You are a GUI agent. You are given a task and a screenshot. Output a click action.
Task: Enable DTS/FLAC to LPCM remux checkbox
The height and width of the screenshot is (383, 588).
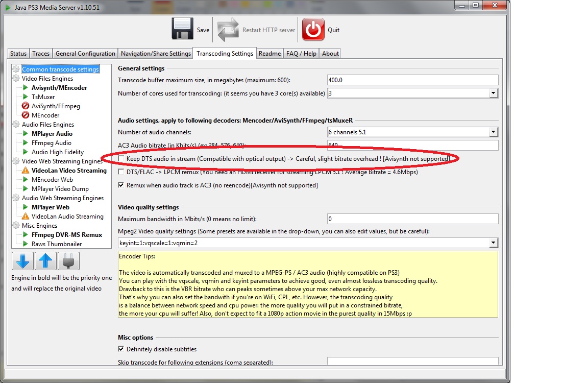pyautogui.click(x=121, y=172)
